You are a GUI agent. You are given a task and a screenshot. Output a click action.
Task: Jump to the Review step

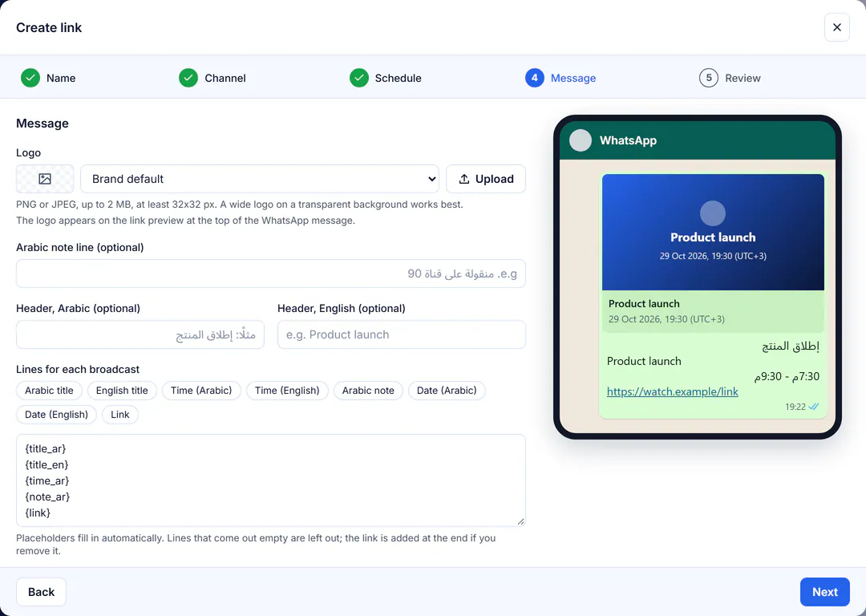743,79
